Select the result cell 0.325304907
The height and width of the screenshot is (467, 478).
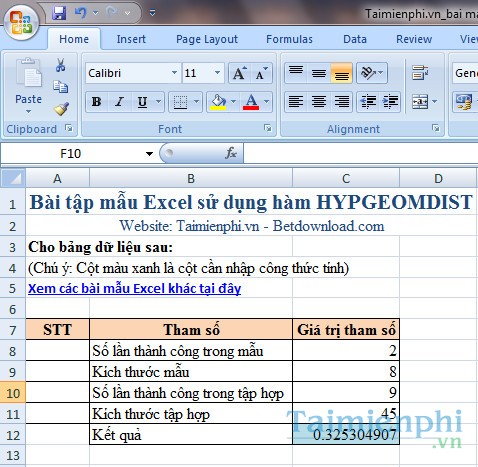(x=346, y=434)
